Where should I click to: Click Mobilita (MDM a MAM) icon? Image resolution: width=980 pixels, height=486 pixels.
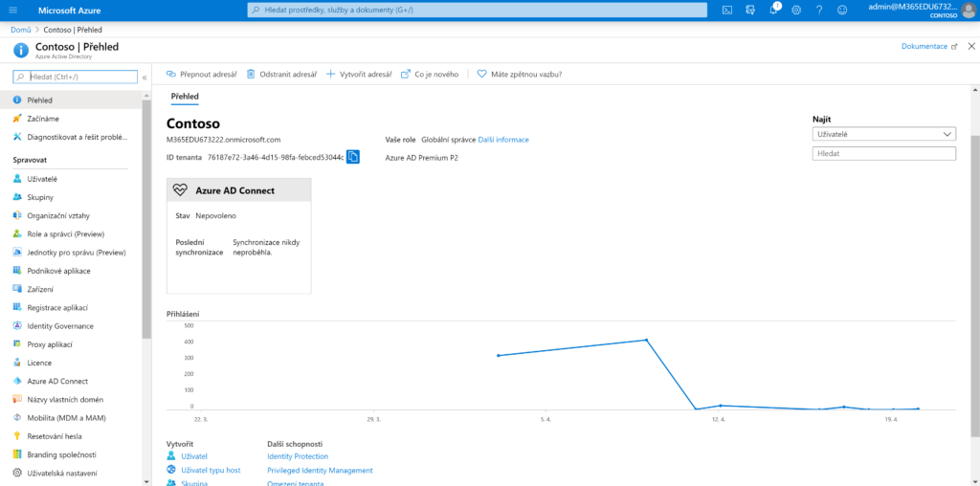pos(17,417)
